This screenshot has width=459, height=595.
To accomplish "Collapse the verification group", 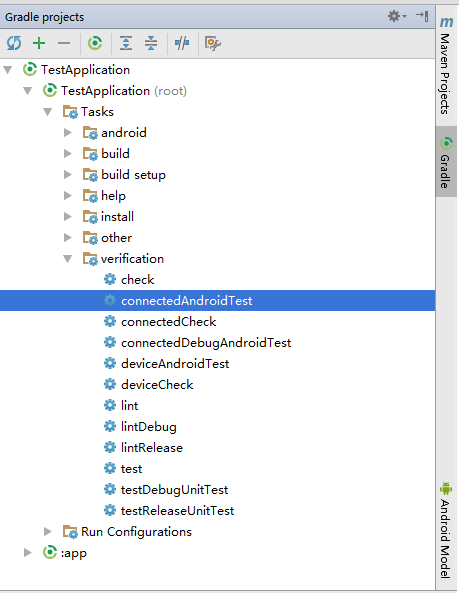I will tap(68, 259).
